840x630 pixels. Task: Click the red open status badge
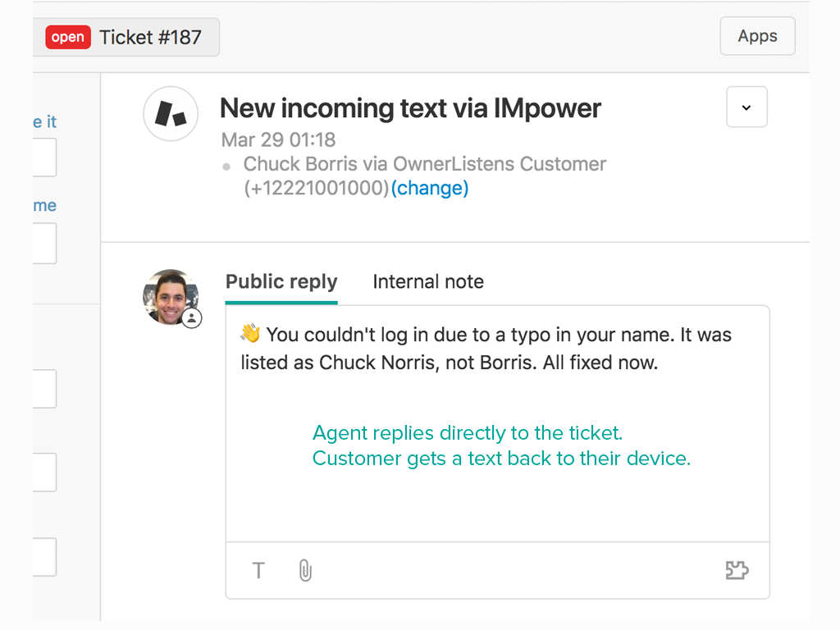pyautogui.click(x=67, y=37)
